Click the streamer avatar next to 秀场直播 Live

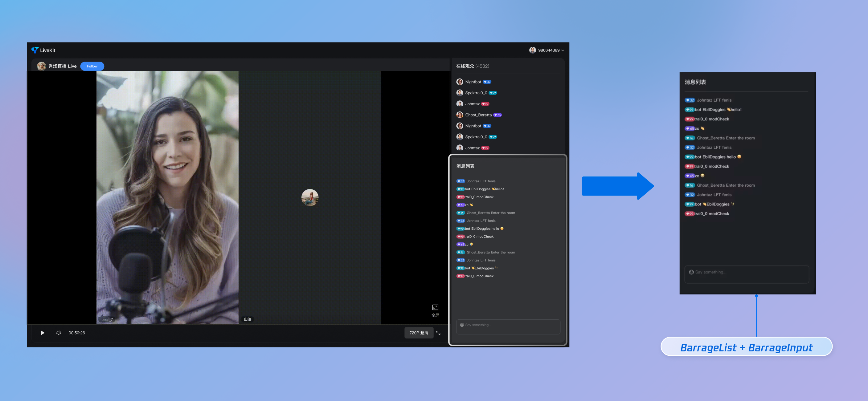(41, 66)
